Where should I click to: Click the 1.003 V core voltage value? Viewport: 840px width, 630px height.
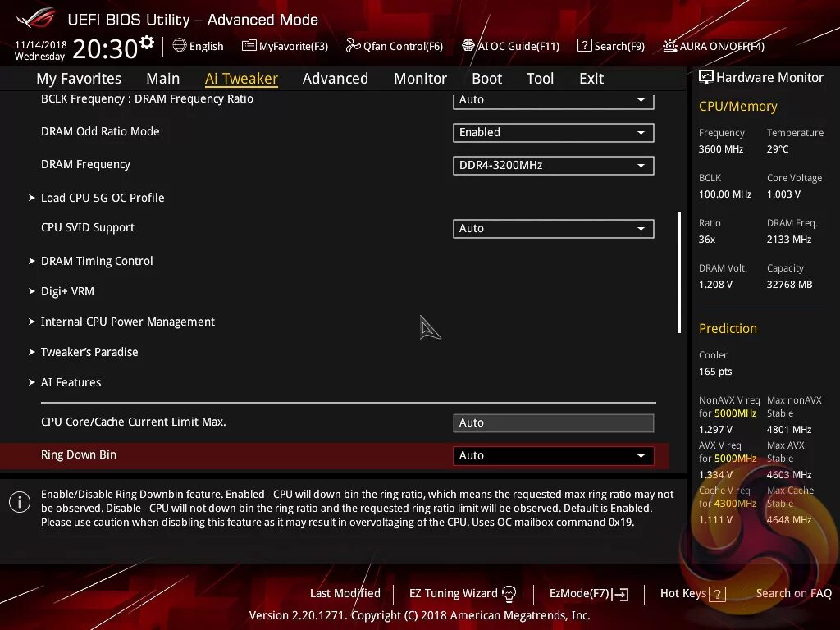coord(783,194)
